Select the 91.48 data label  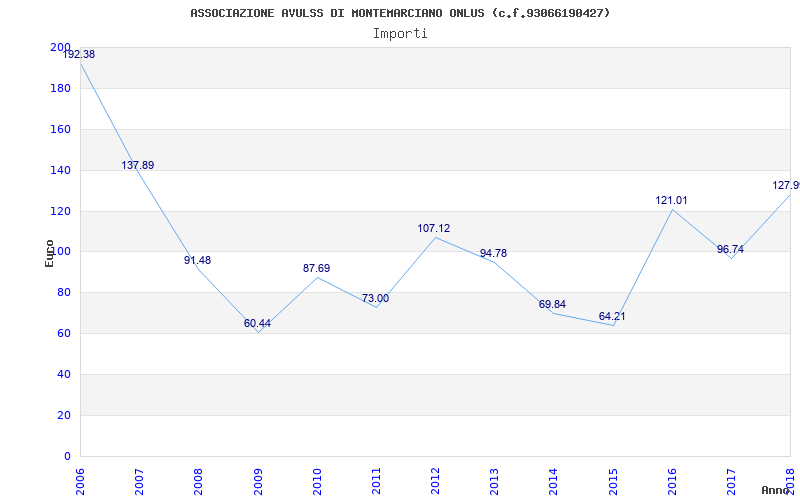click(197, 260)
